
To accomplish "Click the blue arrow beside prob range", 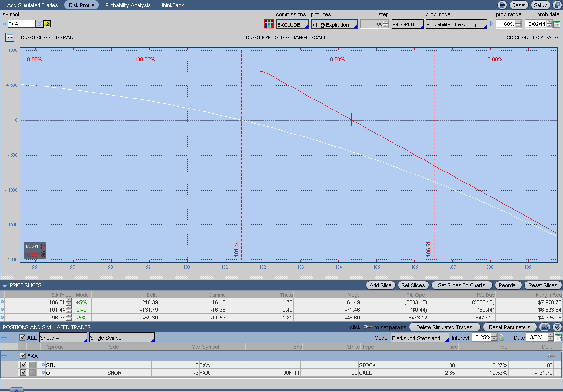I will (491, 24).
